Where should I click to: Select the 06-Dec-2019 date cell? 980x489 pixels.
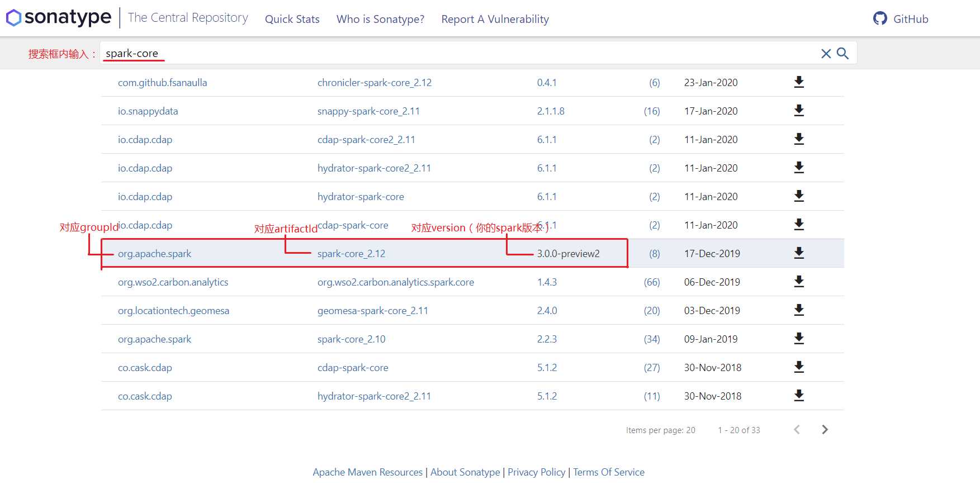pos(712,282)
